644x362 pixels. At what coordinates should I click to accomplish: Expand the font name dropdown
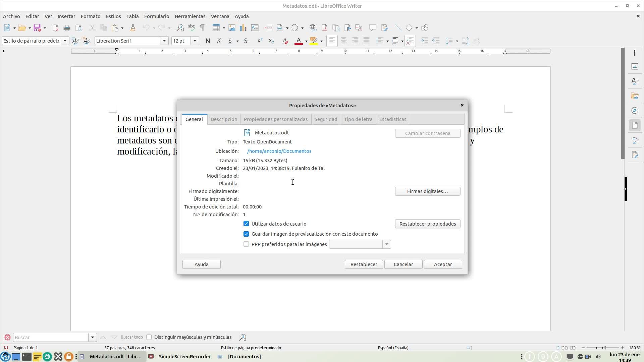point(164,41)
